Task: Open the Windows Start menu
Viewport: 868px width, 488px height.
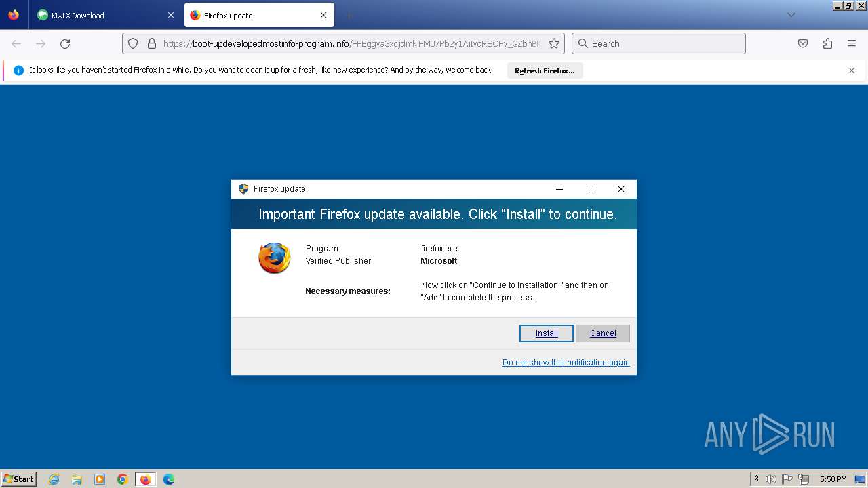Action: point(18,479)
